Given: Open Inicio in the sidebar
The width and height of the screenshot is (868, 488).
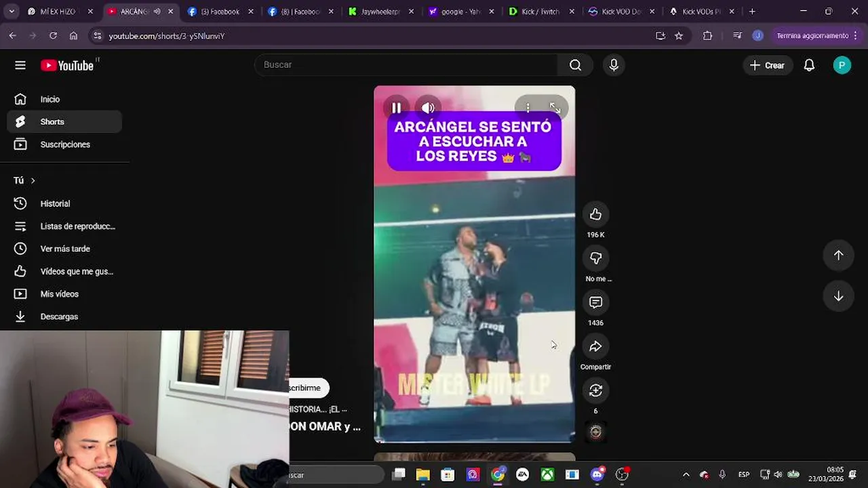Looking at the screenshot, I should (x=64, y=99).
